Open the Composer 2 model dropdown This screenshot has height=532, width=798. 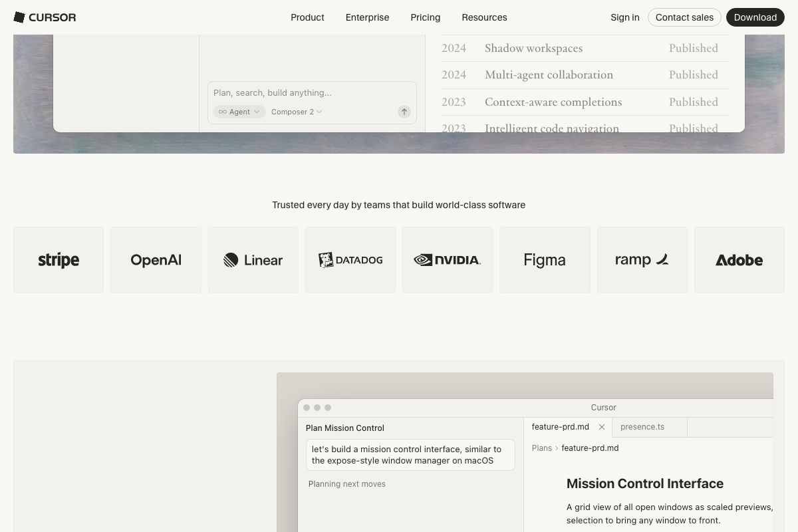297,112
